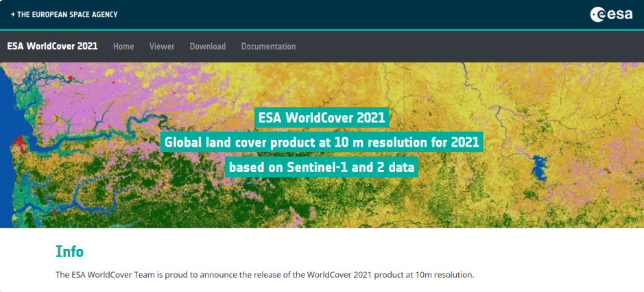Click the ESA WorldCover 2021 brand title
This screenshot has width=644, height=292.
point(52,47)
